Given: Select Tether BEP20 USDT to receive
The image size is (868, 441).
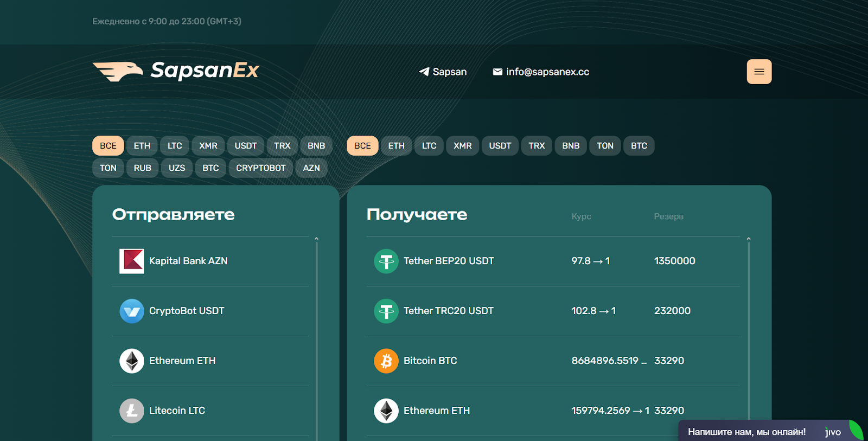Looking at the screenshot, I should pos(553,261).
